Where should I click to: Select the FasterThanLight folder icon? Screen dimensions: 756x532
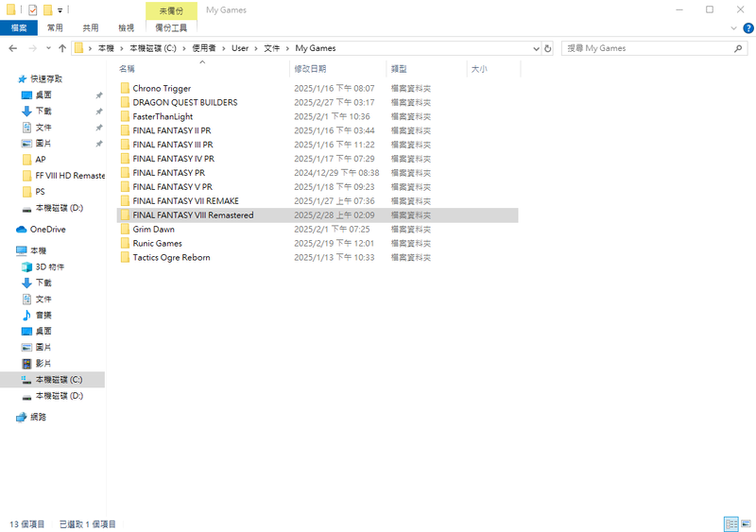tap(126, 116)
